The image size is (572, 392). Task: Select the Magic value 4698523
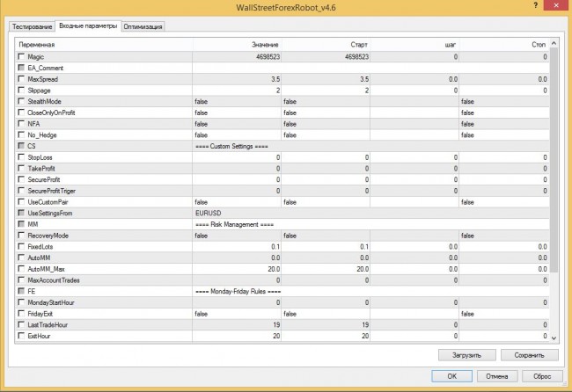click(237, 57)
